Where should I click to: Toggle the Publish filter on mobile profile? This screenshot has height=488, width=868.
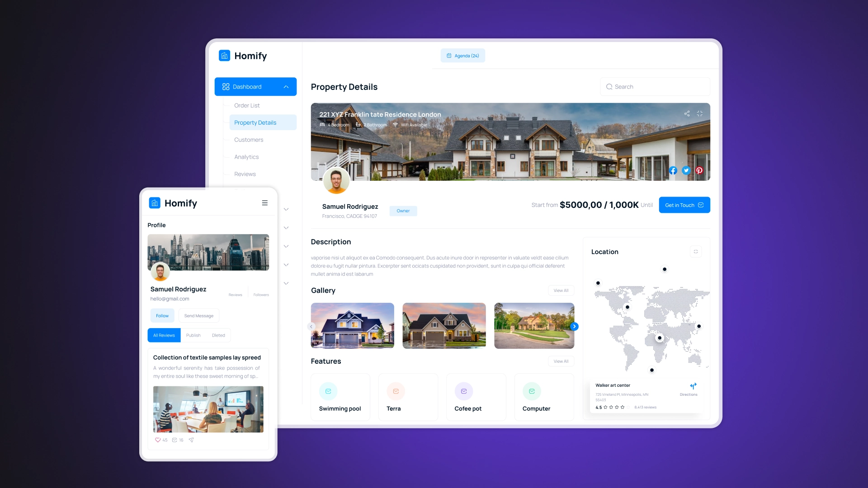pyautogui.click(x=193, y=335)
